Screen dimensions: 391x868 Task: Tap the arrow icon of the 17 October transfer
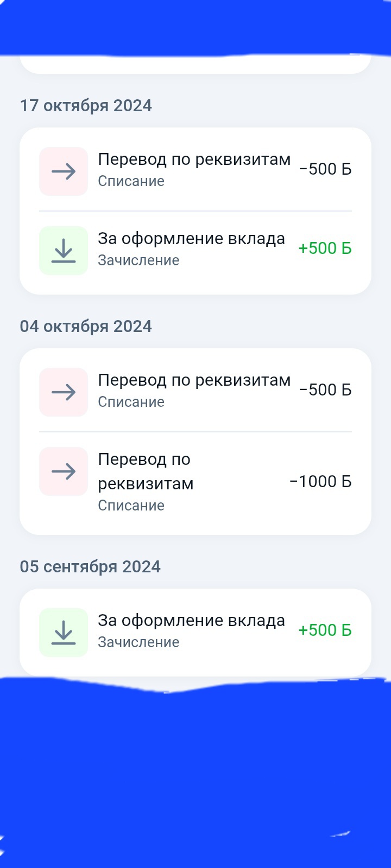(x=64, y=171)
